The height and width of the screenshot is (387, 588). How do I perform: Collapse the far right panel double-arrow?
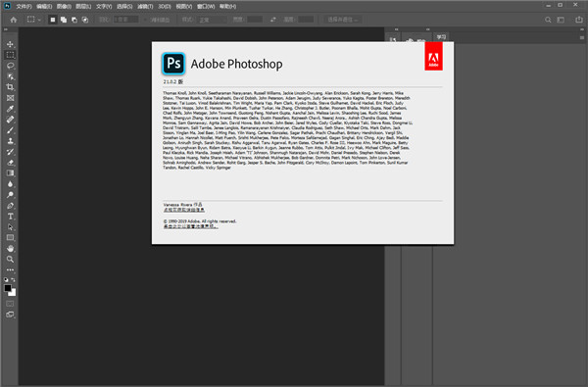tap(582, 29)
